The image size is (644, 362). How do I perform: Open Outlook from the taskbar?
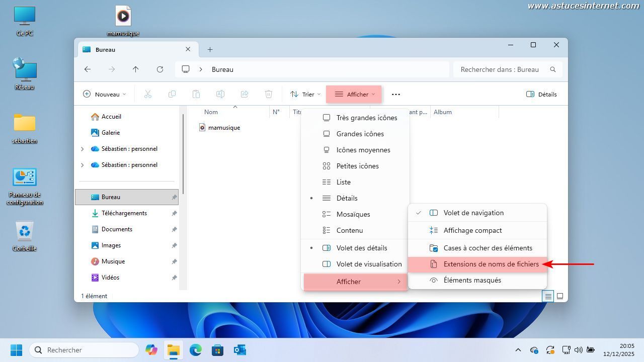[x=239, y=350]
